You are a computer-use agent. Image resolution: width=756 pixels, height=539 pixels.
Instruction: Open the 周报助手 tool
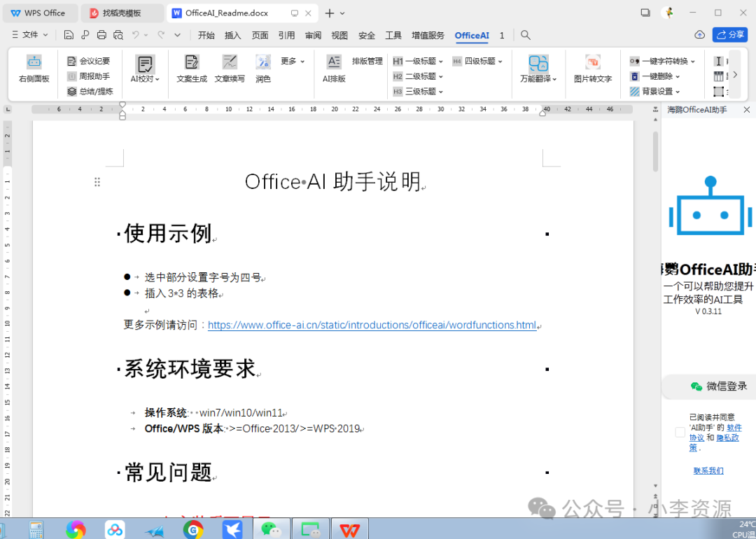[x=89, y=76]
